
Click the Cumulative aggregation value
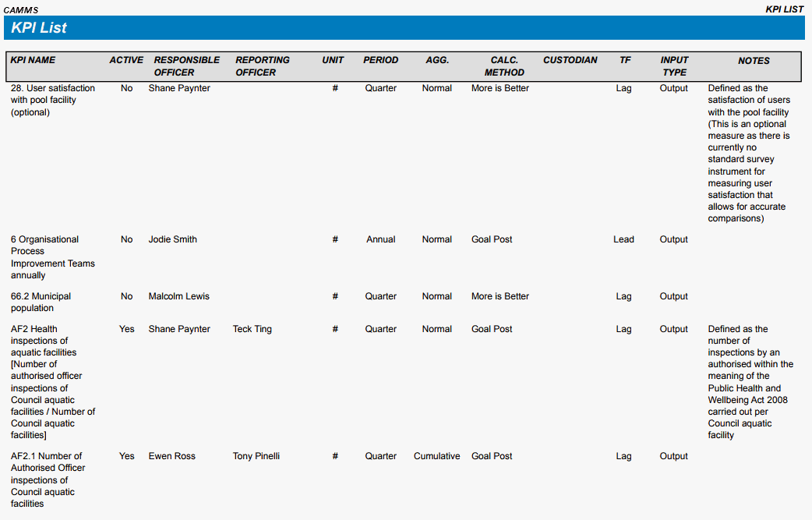click(x=436, y=456)
